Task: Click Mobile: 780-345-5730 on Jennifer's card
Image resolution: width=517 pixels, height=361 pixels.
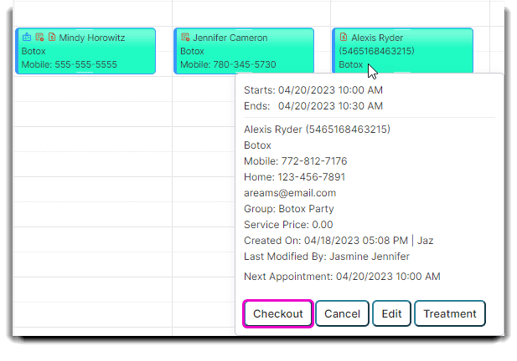Action: tap(228, 64)
